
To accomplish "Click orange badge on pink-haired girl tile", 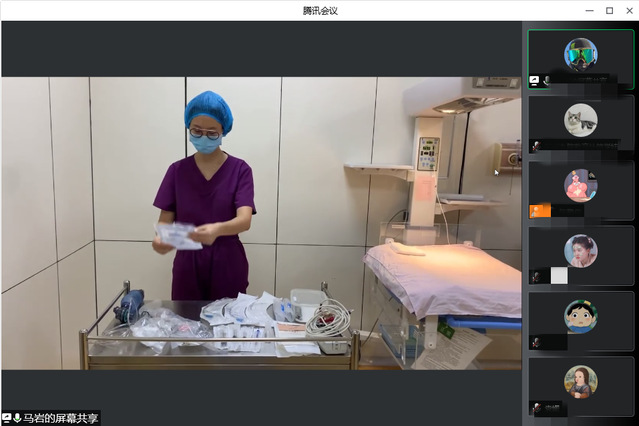I will click(540, 210).
